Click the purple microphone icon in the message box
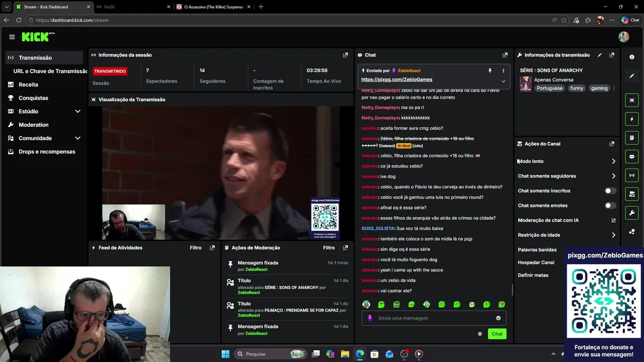 [370, 318]
